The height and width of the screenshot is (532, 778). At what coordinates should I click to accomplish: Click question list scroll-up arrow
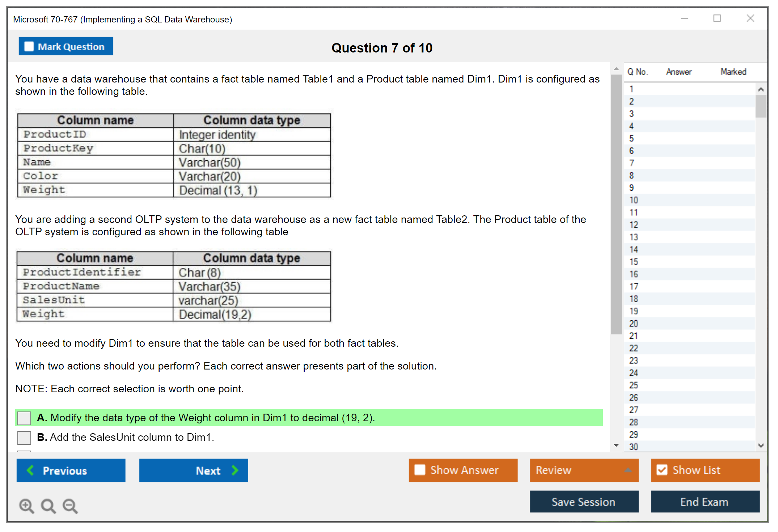pos(761,89)
